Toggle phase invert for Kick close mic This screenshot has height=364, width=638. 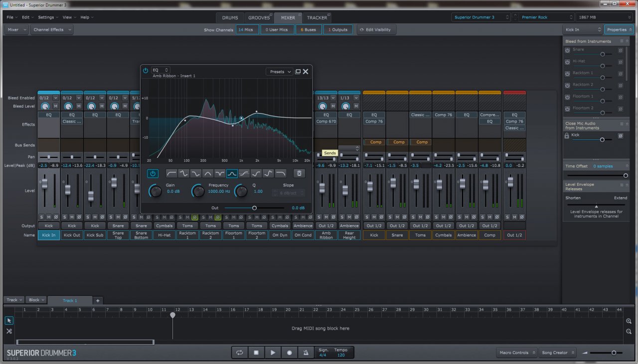click(621, 135)
